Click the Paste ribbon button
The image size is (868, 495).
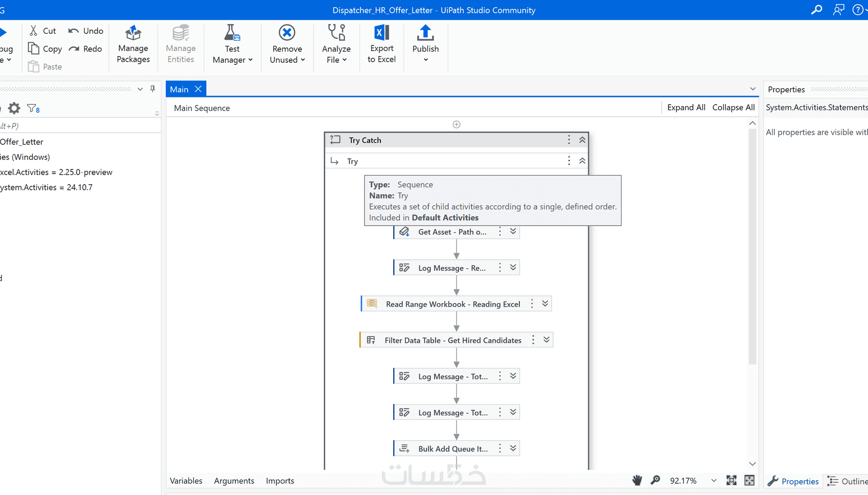(45, 66)
